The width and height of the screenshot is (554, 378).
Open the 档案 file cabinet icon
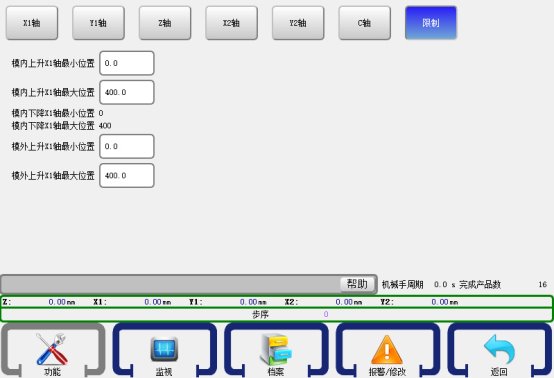click(276, 350)
